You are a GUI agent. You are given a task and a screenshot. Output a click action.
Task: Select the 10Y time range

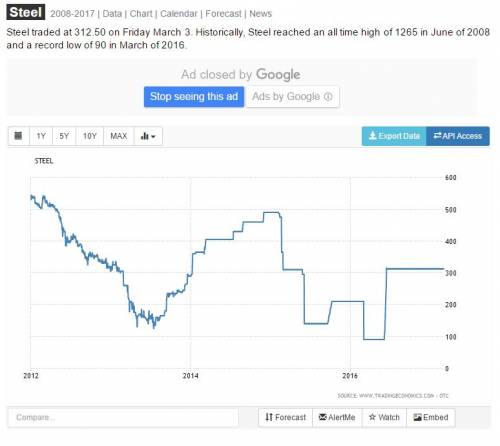pos(90,136)
